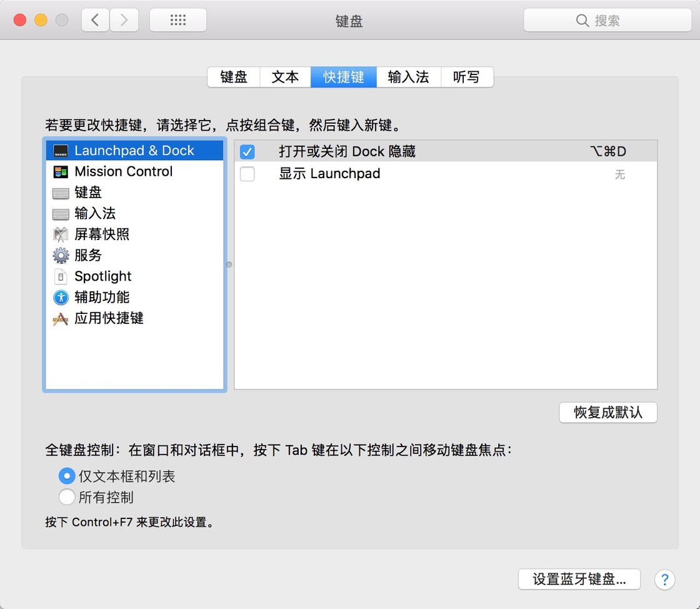This screenshot has width=700, height=609.
Task: Open help with the question mark button
Action: click(664, 580)
